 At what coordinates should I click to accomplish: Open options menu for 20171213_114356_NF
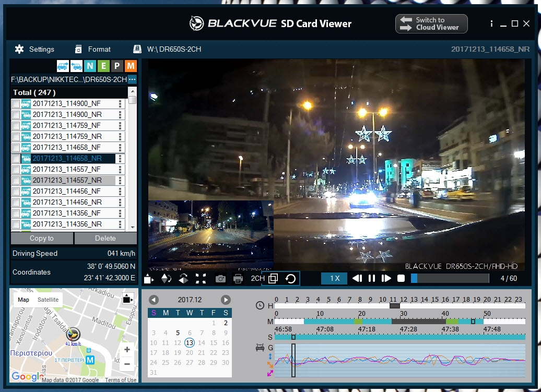tap(120, 213)
